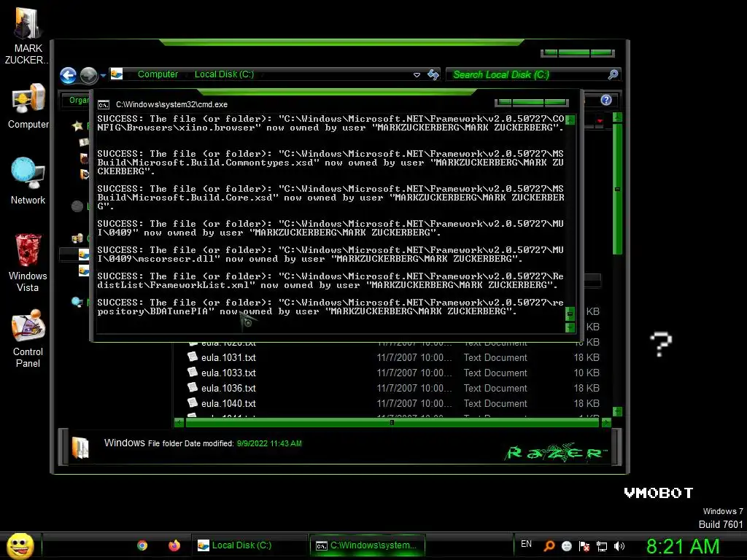Click the smiley face tray icon
The height and width of the screenshot is (560, 747).
click(x=566, y=546)
